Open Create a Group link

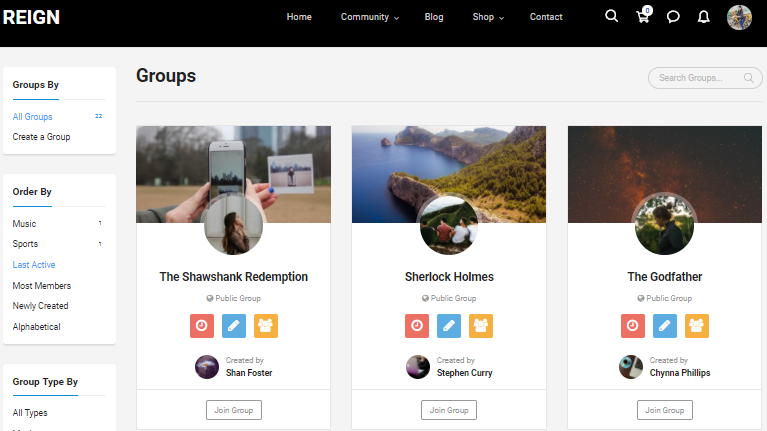click(x=41, y=137)
